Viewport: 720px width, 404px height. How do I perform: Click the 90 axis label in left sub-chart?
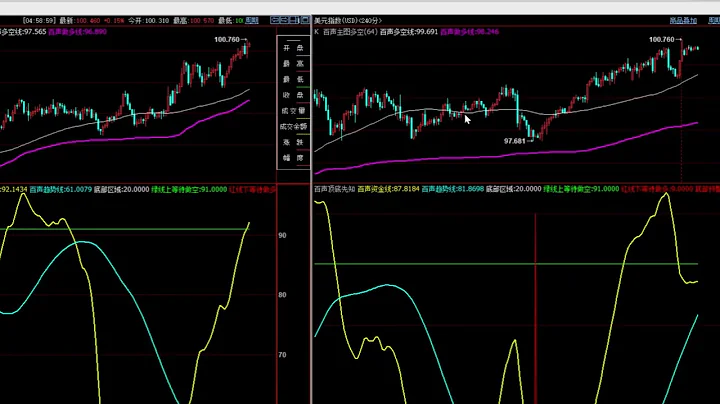[282, 235]
